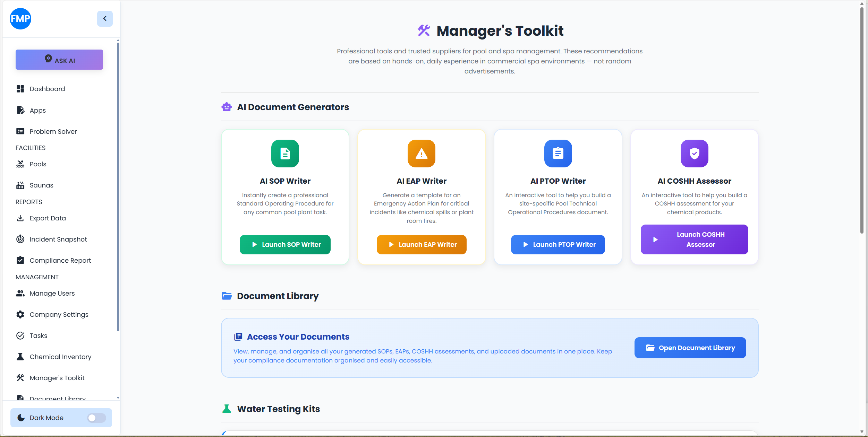Image resolution: width=868 pixels, height=437 pixels.
Task: Launch the SOP Writer
Action: tap(285, 245)
